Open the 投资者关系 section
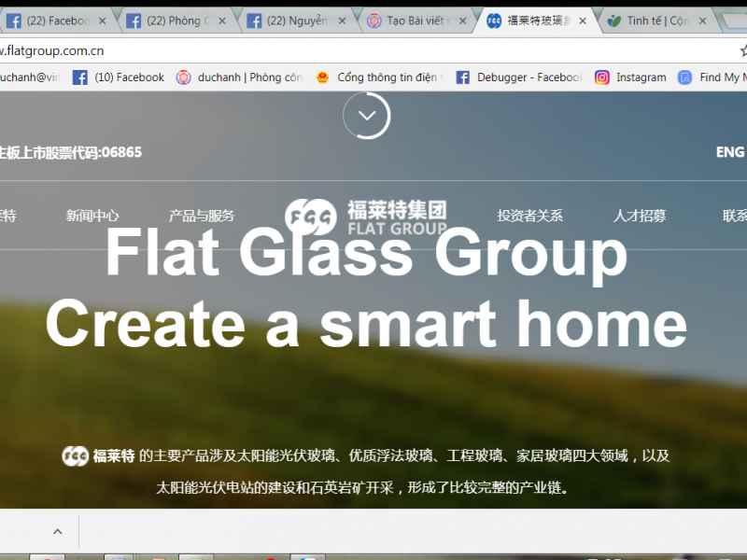Image resolution: width=747 pixels, height=560 pixels. point(531,216)
